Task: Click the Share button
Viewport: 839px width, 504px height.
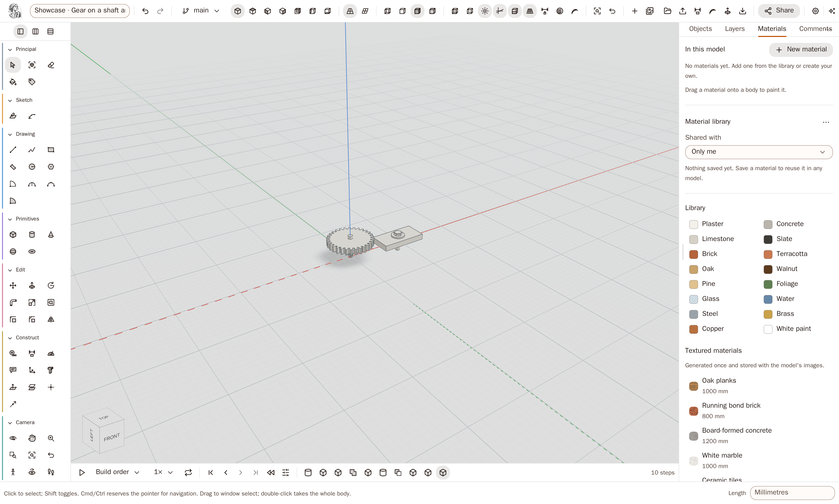Action: click(779, 11)
